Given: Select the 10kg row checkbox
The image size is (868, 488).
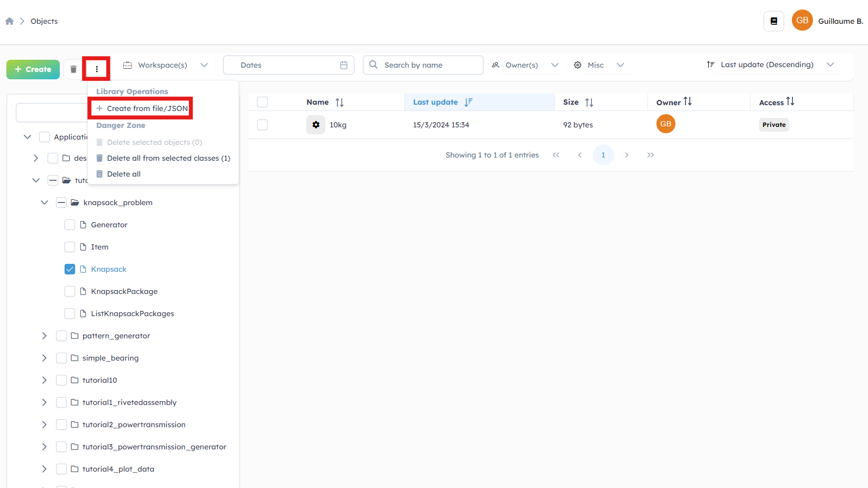Looking at the screenshot, I should click(262, 125).
